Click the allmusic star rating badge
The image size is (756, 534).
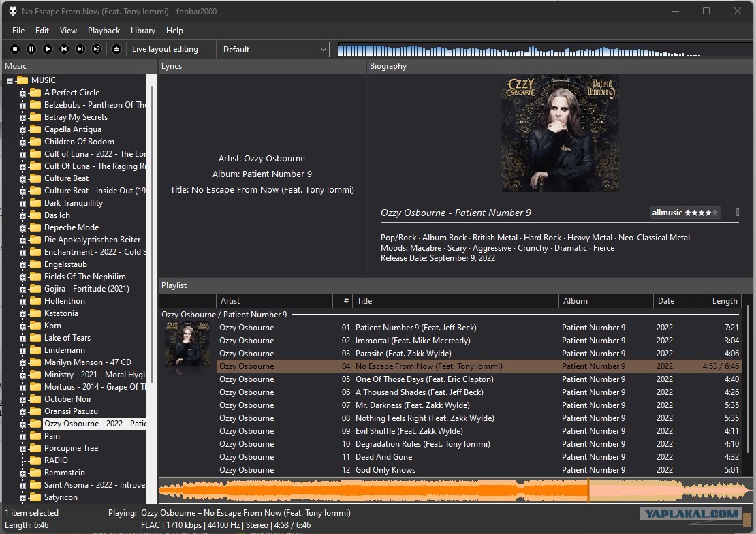pyautogui.click(x=685, y=213)
